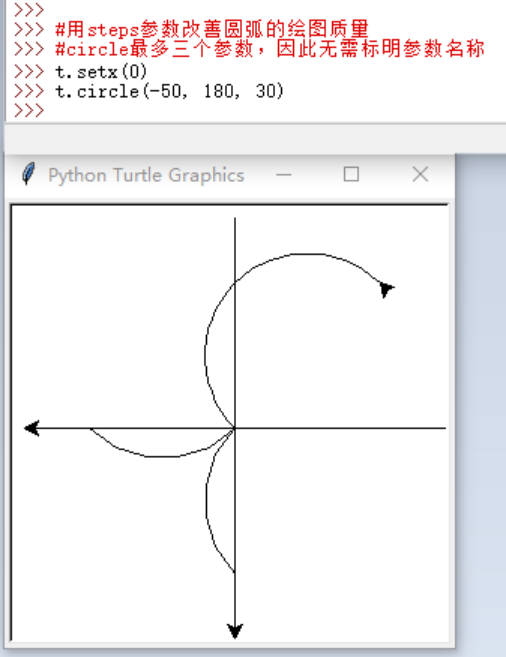The width and height of the screenshot is (506, 657).
Task: Click the origin where both axes cross
Action: coord(235,428)
